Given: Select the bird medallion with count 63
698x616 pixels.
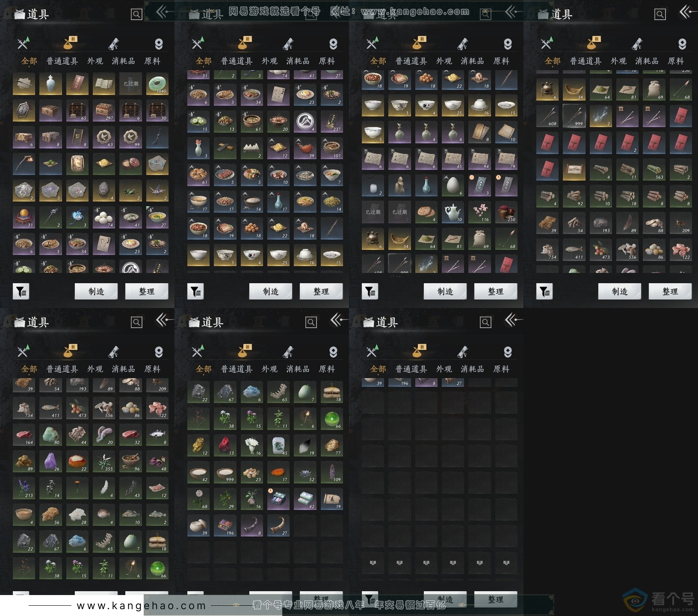Looking at the screenshot, I should coord(104,137).
